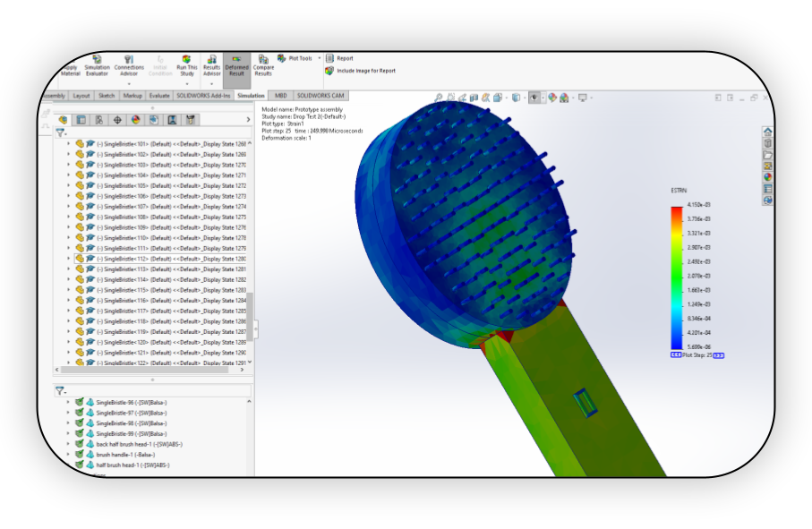Click Include Image for Report
This screenshot has width=812, height=529.
click(x=361, y=71)
